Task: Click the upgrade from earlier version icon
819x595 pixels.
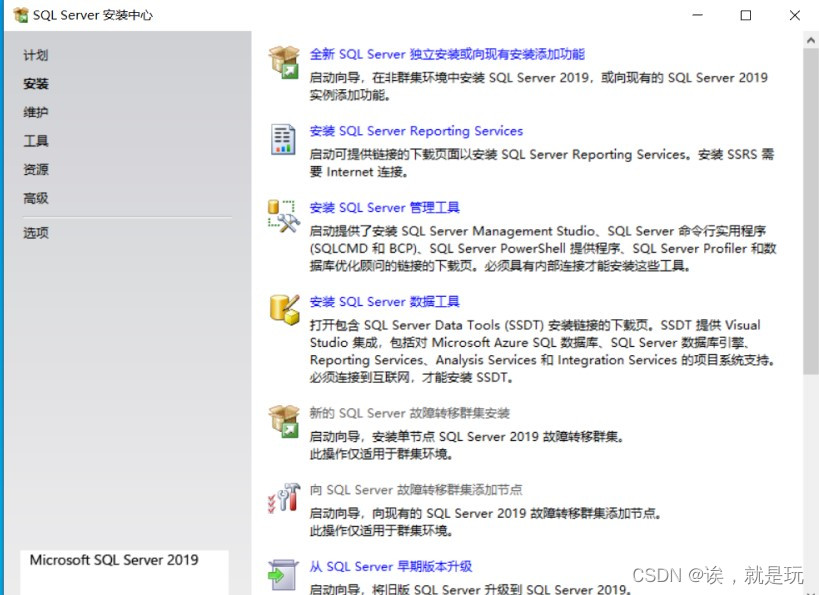Action: [283, 575]
